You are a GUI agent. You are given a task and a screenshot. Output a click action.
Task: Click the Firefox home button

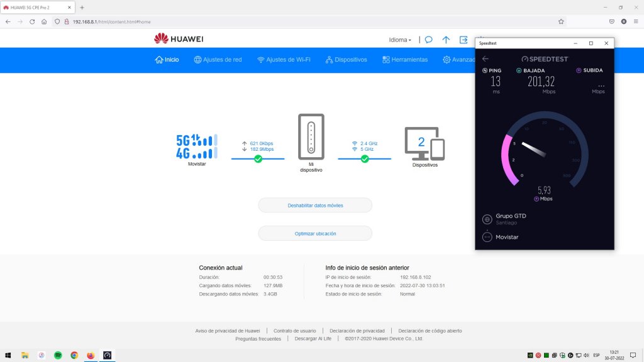coord(44,22)
